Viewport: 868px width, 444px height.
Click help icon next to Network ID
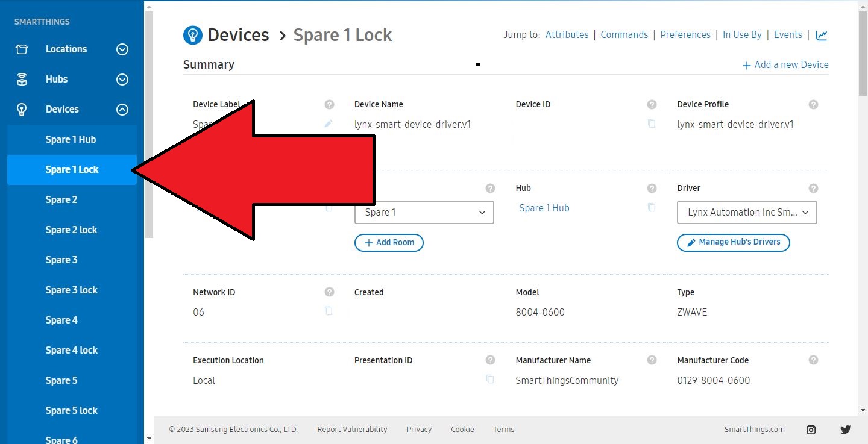coord(329,292)
